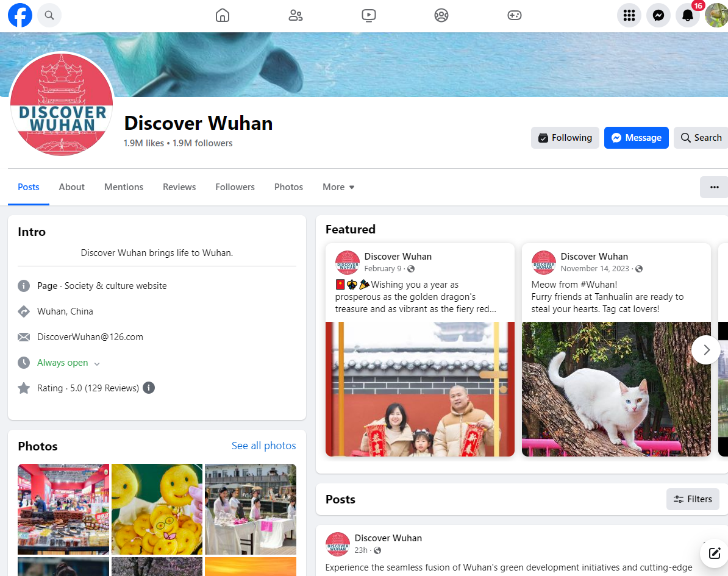Switch to the About tab
This screenshot has width=728, height=576.
pos(72,187)
